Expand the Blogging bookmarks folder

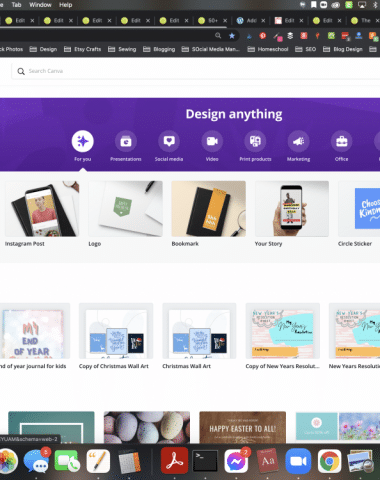pos(159,49)
